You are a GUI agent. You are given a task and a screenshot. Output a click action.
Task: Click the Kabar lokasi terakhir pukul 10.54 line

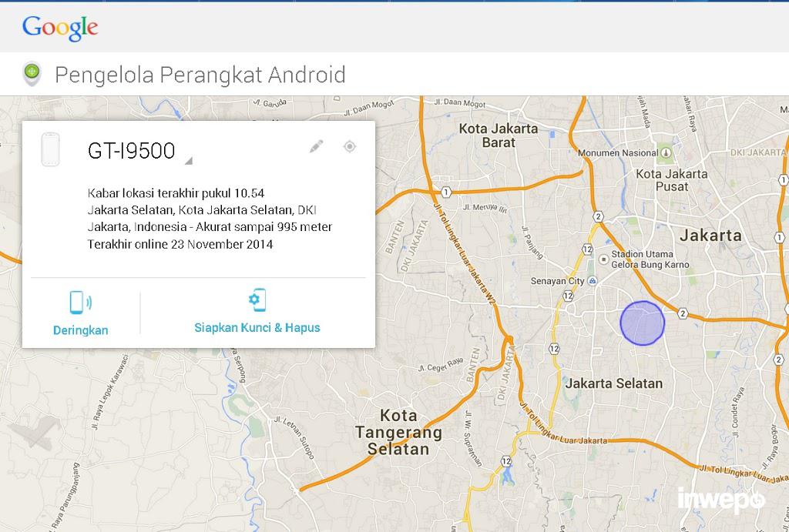(x=176, y=193)
